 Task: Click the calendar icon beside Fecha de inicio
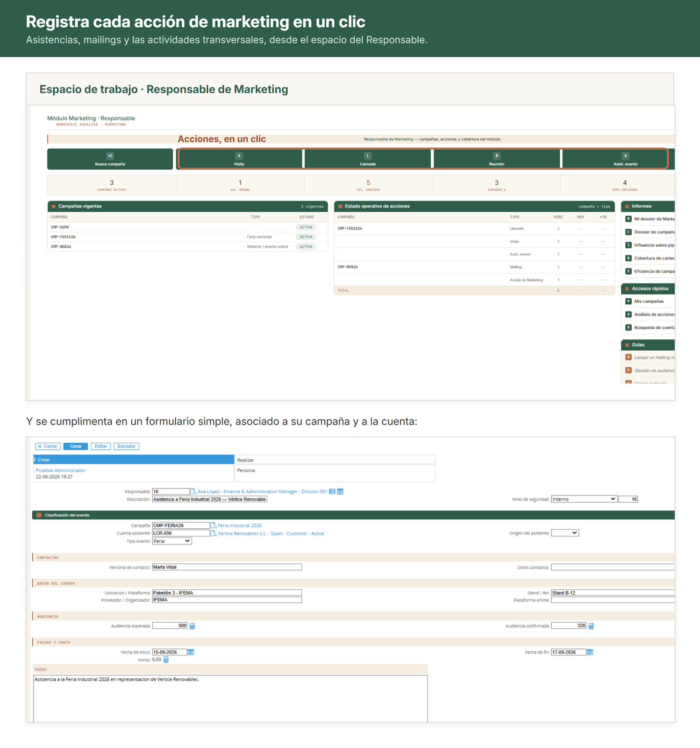click(191, 652)
